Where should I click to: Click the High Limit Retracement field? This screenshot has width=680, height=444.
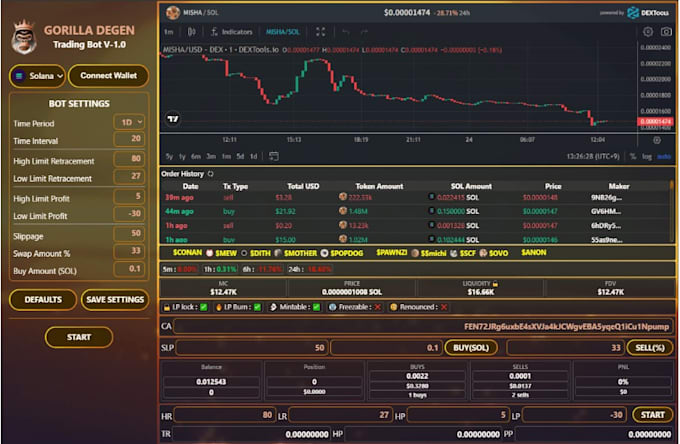[x=129, y=159]
